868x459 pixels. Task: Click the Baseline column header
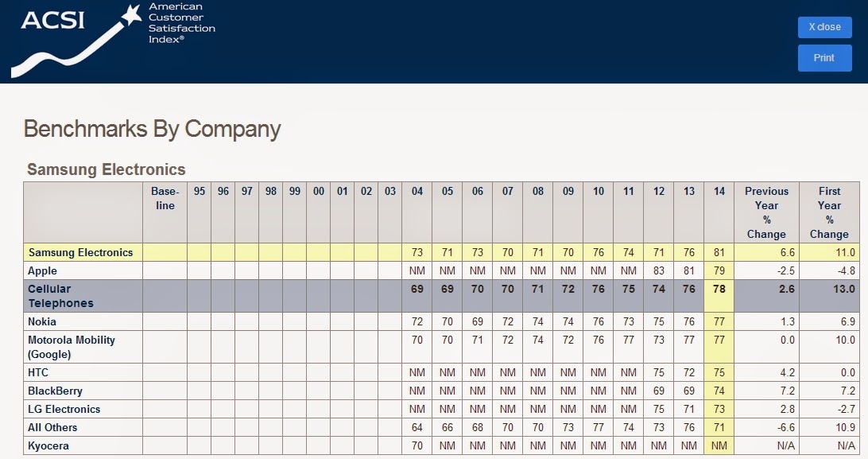click(x=165, y=198)
